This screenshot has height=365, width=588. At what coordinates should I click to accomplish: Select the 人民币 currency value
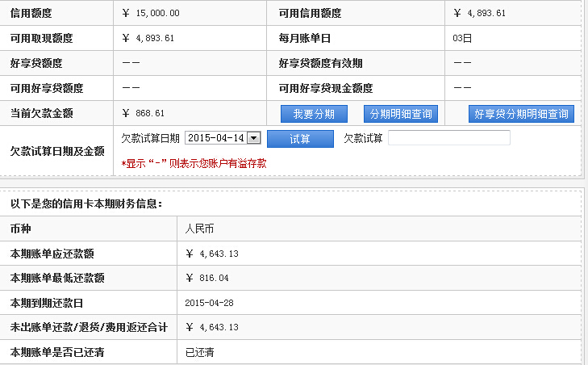point(199,229)
